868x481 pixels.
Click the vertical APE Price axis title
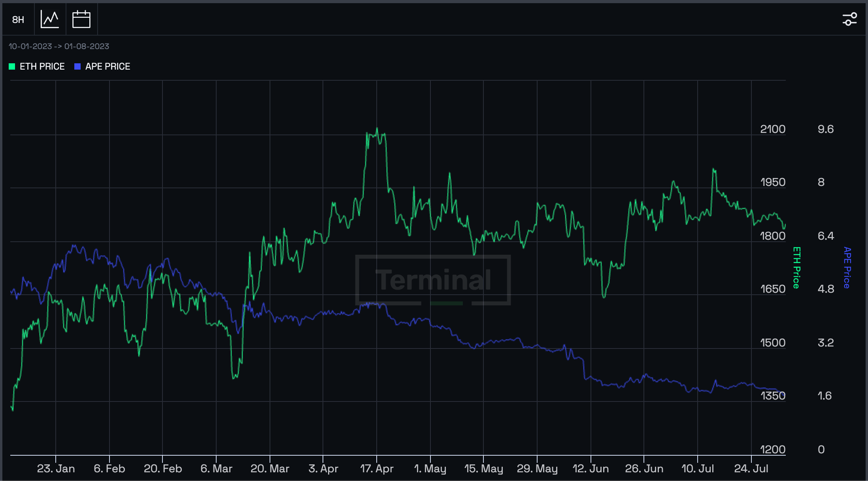(x=847, y=268)
